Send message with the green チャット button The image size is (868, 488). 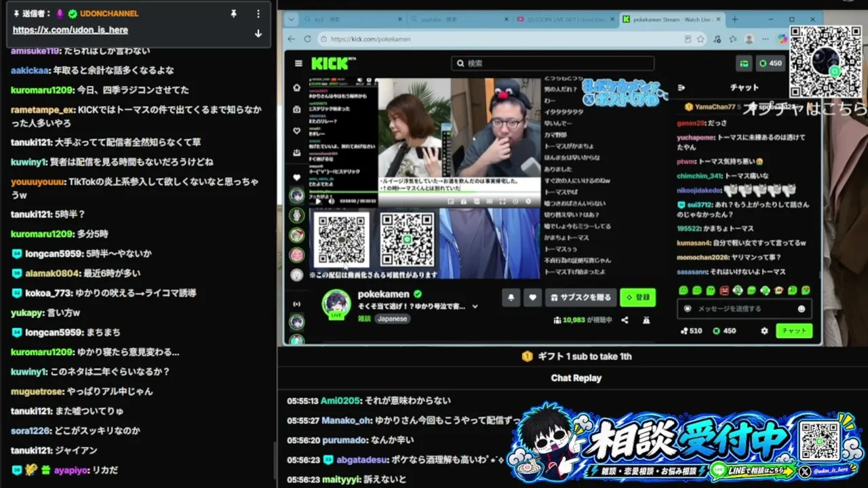pyautogui.click(x=794, y=331)
